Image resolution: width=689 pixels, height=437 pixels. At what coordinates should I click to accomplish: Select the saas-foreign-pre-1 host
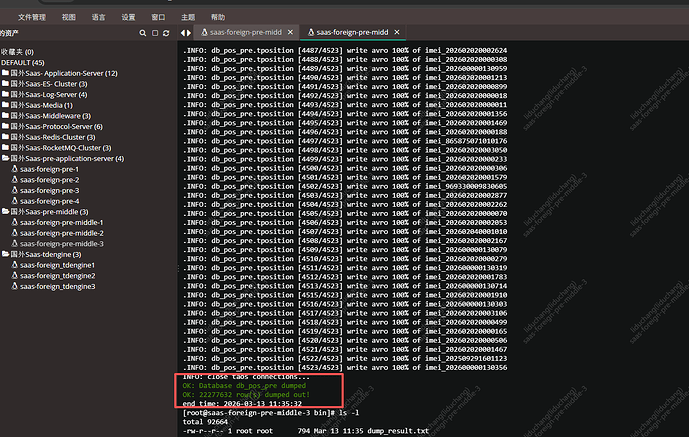(x=49, y=169)
